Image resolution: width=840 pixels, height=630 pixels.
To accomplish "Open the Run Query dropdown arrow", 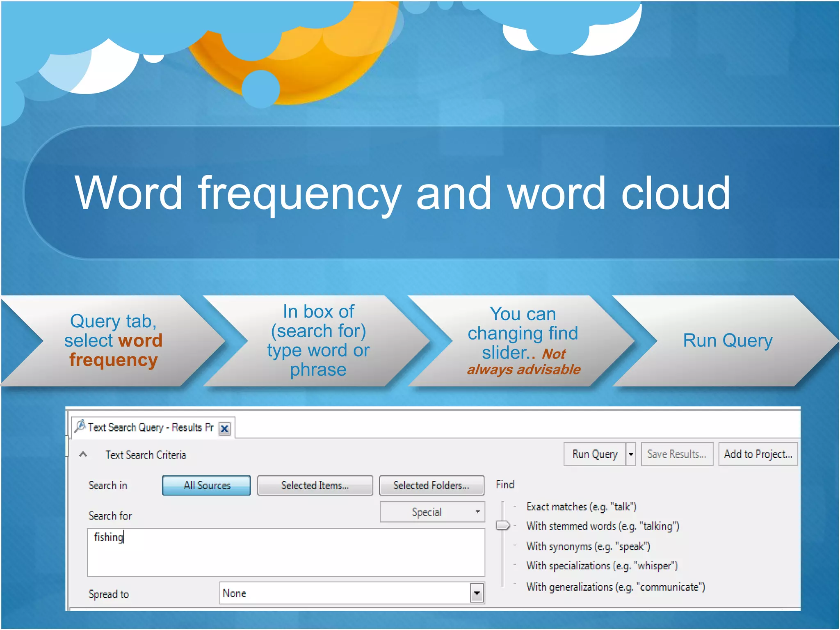I will [x=631, y=454].
